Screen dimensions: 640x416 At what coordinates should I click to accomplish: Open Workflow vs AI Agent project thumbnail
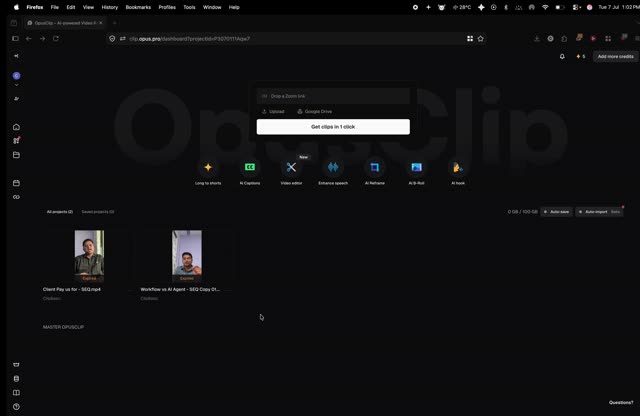click(x=187, y=256)
